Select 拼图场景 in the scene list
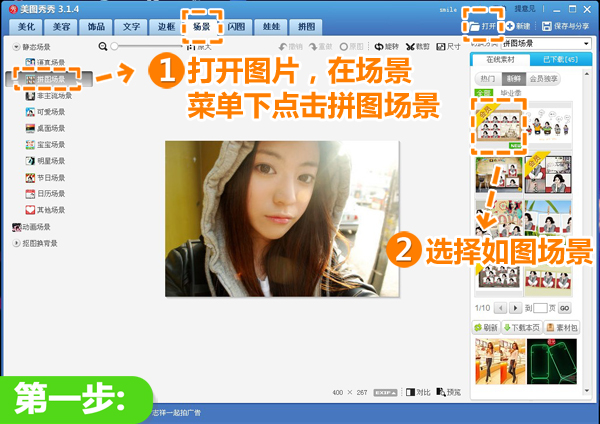Screen dimensions: 600x424 (49, 79)
